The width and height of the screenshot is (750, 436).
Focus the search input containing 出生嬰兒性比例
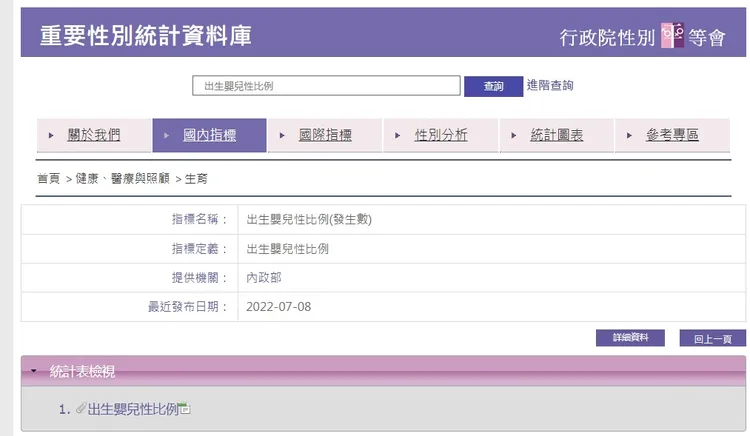pyautogui.click(x=326, y=86)
